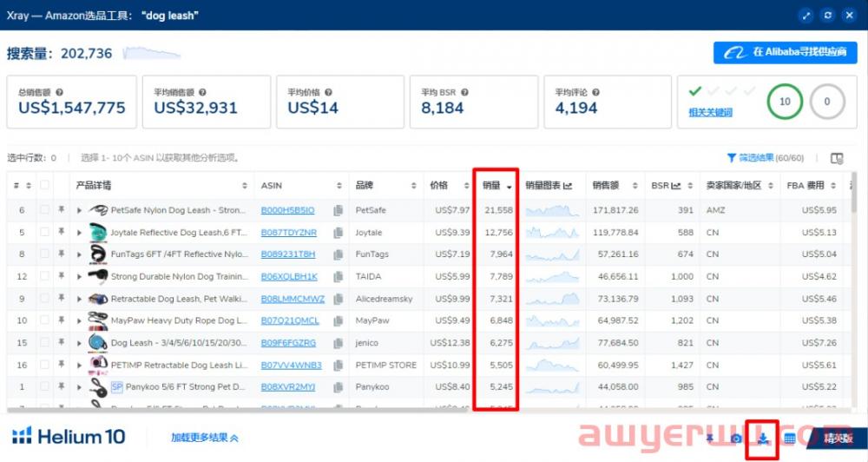Click 加载更多结果 link
Image resolution: width=868 pixels, height=462 pixels.
(204, 438)
